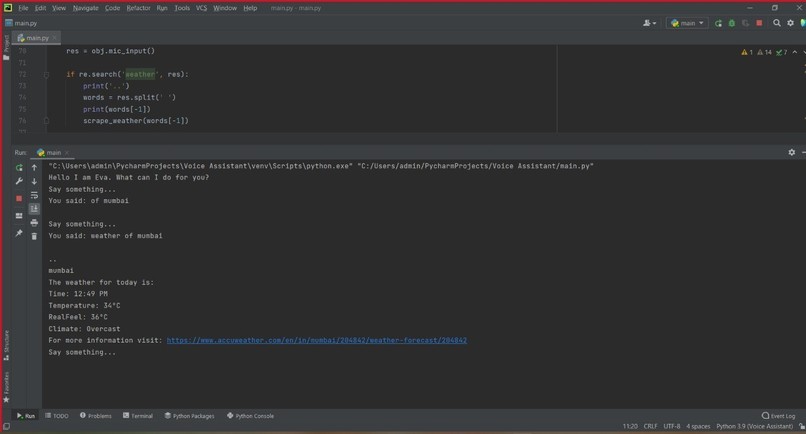Toggle pin tab in the Run panel
This screenshot has height=434, width=806.
pos(19,233)
